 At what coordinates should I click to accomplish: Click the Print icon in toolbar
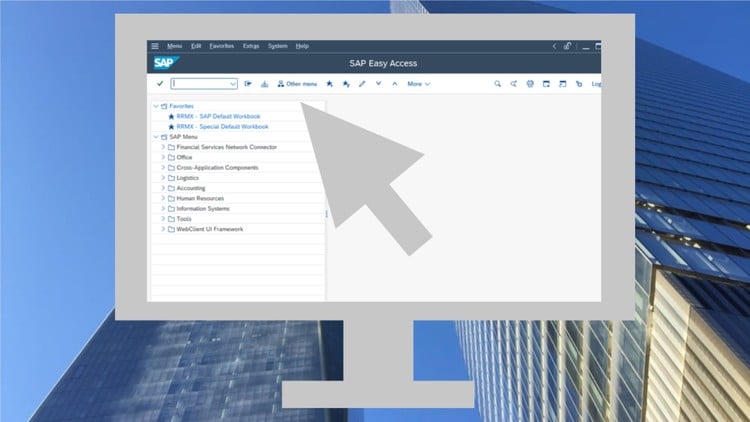click(x=530, y=84)
